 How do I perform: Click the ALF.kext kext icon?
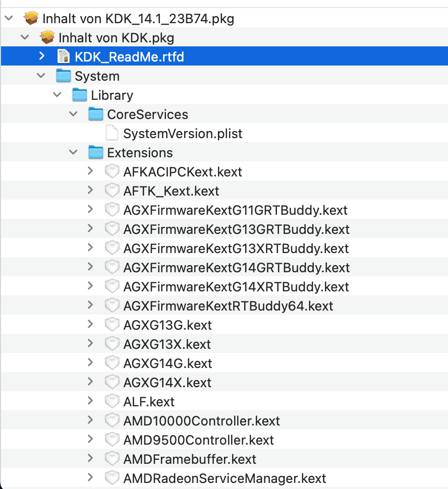point(112,401)
